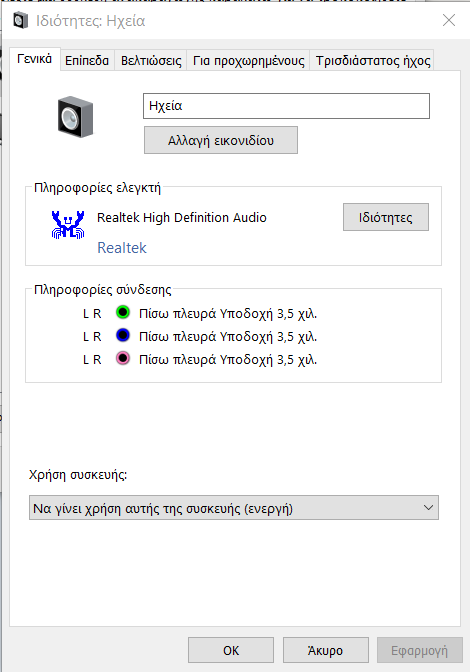Select the Τρισδιάστατος ήχος tab

[x=373, y=60]
